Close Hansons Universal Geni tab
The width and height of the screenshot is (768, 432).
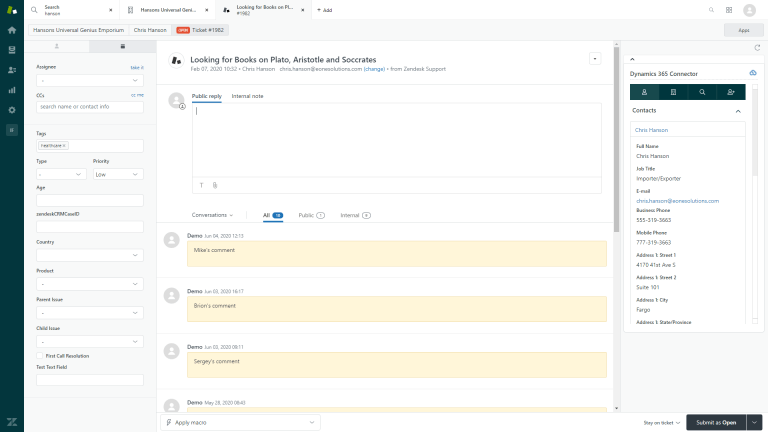207,10
